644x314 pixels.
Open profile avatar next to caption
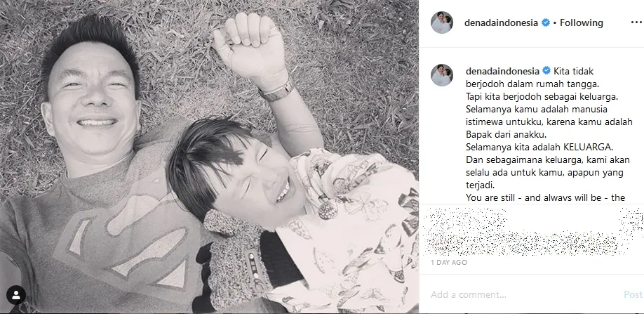[x=442, y=75]
